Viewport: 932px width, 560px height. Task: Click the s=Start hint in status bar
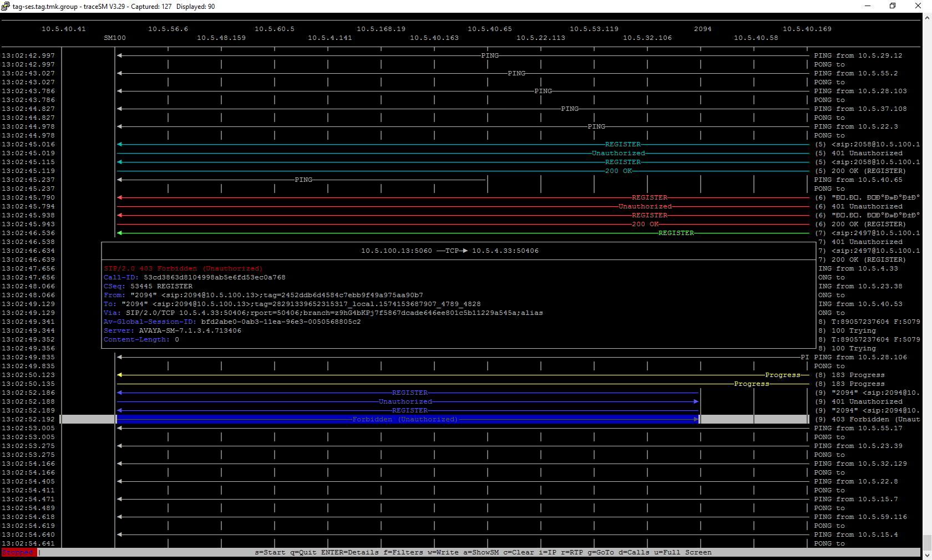pos(270,552)
